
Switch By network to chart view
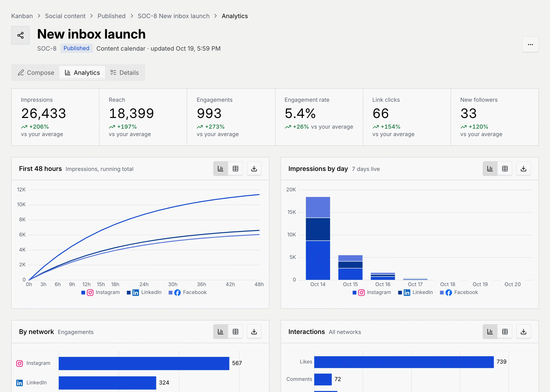pos(221,332)
